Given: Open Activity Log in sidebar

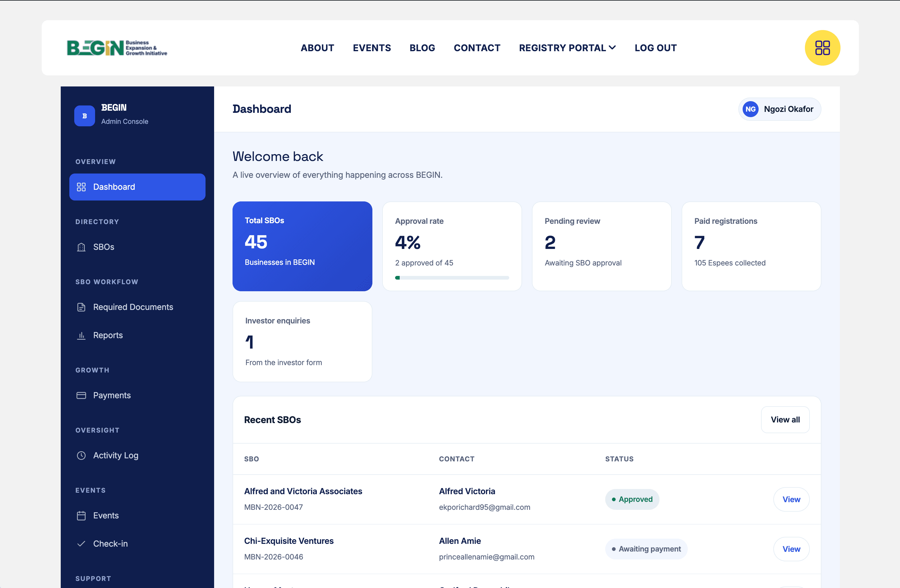Looking at the screenshot, I should point(137,456).
